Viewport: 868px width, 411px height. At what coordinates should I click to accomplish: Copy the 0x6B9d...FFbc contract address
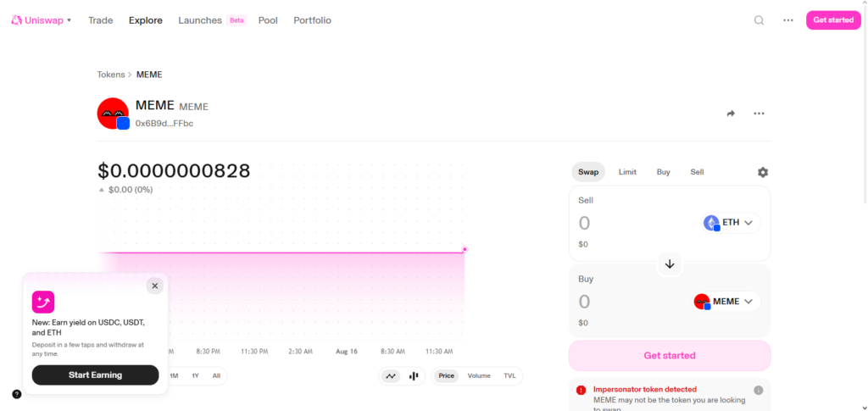[x=164, y=124]
